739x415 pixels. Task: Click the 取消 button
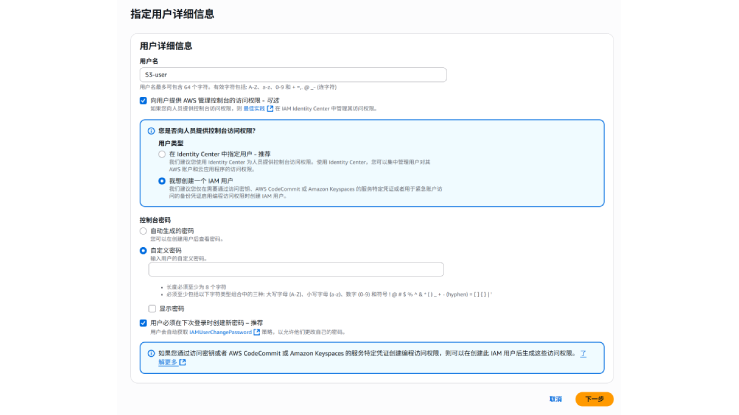[x=555, y=399]
